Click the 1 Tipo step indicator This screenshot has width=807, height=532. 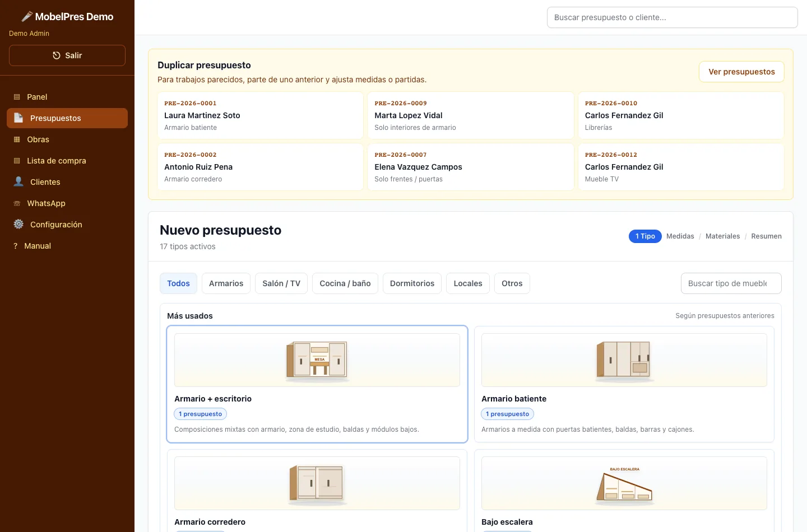pos(645,236)
